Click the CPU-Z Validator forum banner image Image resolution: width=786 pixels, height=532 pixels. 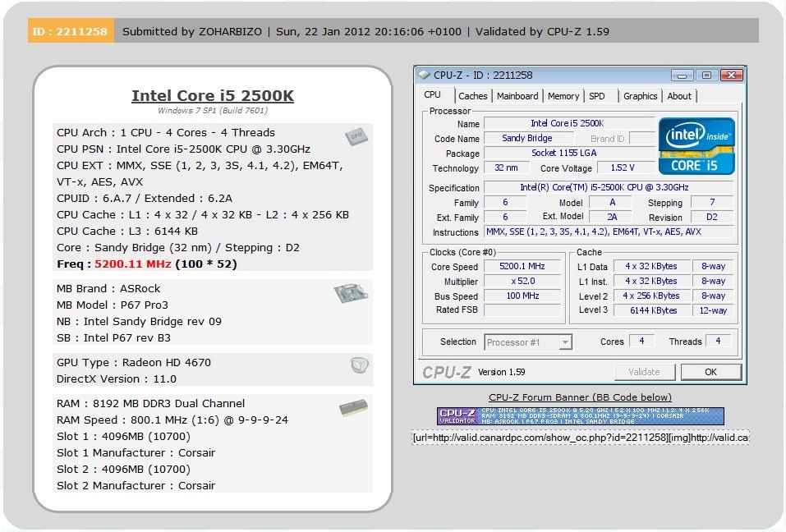click(581, 416)
